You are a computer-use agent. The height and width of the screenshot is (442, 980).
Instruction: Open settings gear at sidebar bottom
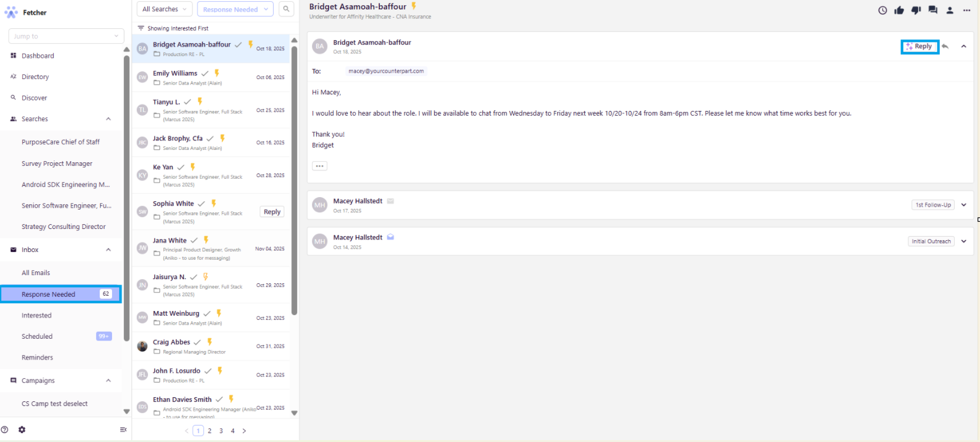[x=22, y=430]
